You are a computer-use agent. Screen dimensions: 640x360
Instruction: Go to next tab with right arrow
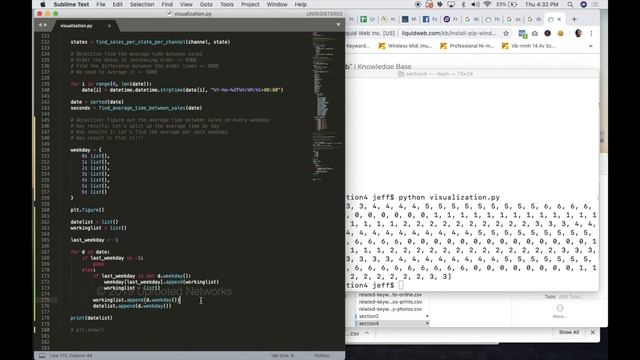tap(45, 25)
